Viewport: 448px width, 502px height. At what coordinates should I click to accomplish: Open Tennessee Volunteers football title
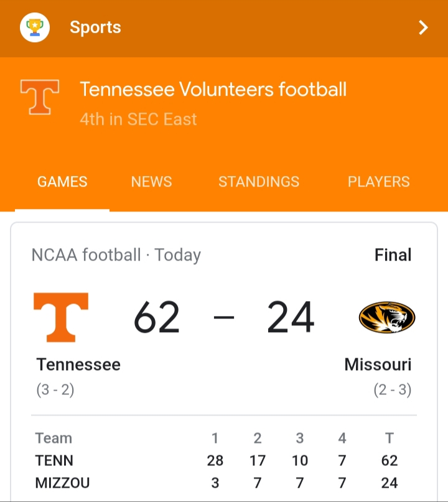(213, 90)
